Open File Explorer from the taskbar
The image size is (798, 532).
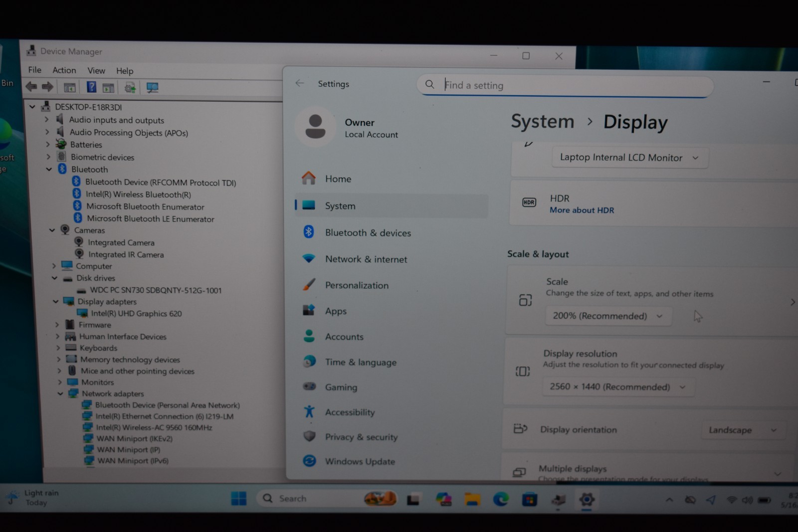point(472,499)
